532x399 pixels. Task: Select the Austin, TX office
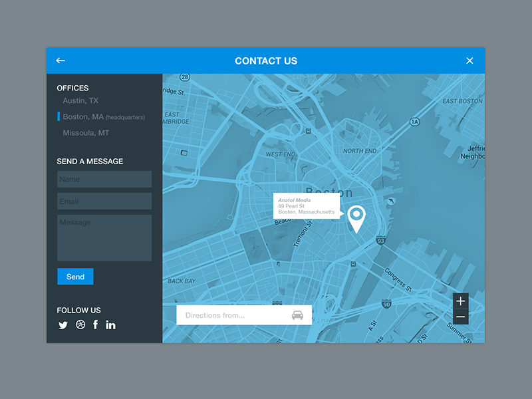[x=80, y=100]
